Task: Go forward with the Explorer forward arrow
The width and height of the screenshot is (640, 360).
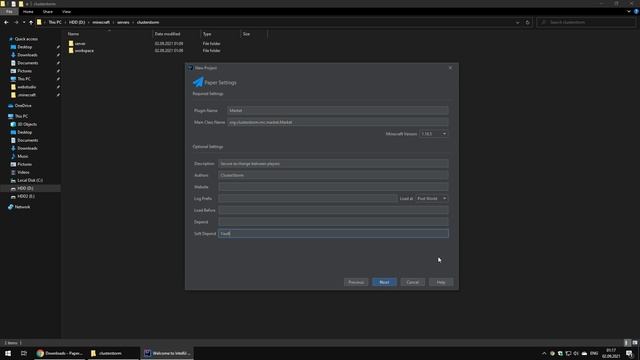Action: point(16,22)
